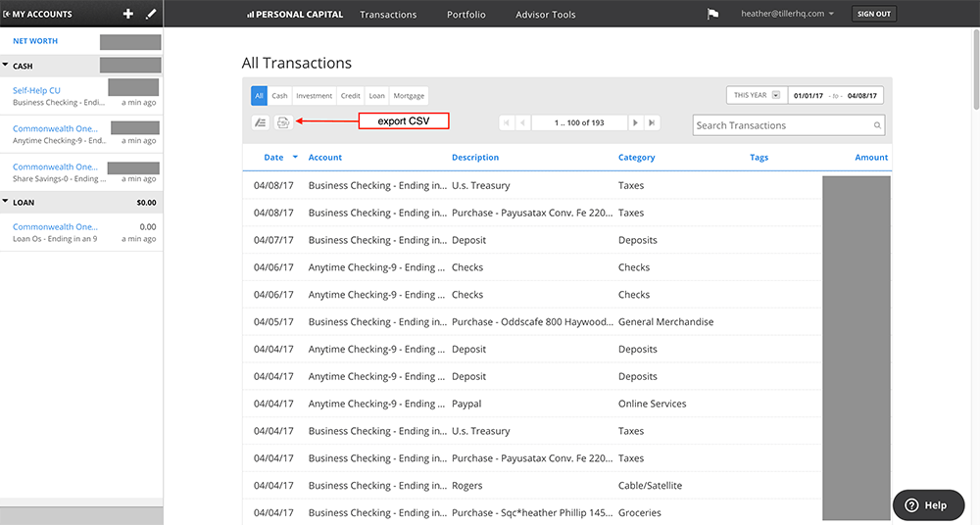Add a new account with plus icon
This screenshot has width=980, height=525.
128,14
